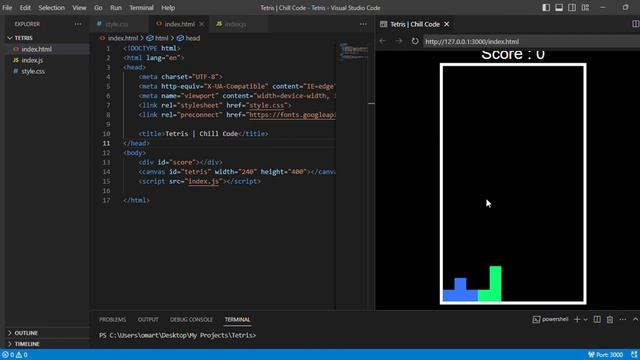Toggle primary sidebar layout icon

click(x=546, y=7)
